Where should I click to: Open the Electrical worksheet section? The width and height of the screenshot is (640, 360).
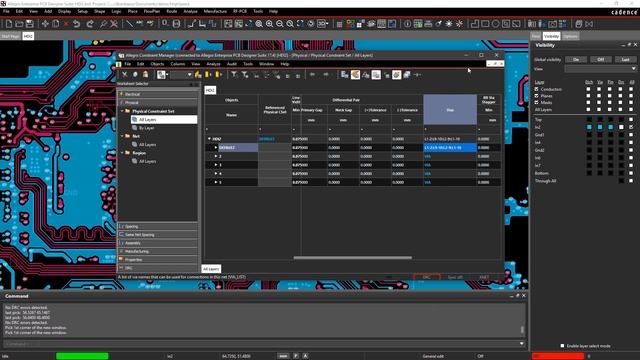(x=158, y=94)
